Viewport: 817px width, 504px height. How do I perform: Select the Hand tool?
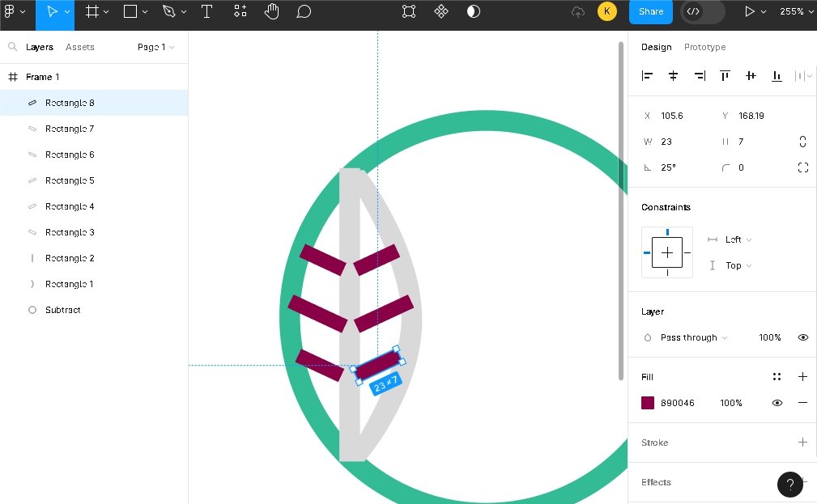[272, 11]
